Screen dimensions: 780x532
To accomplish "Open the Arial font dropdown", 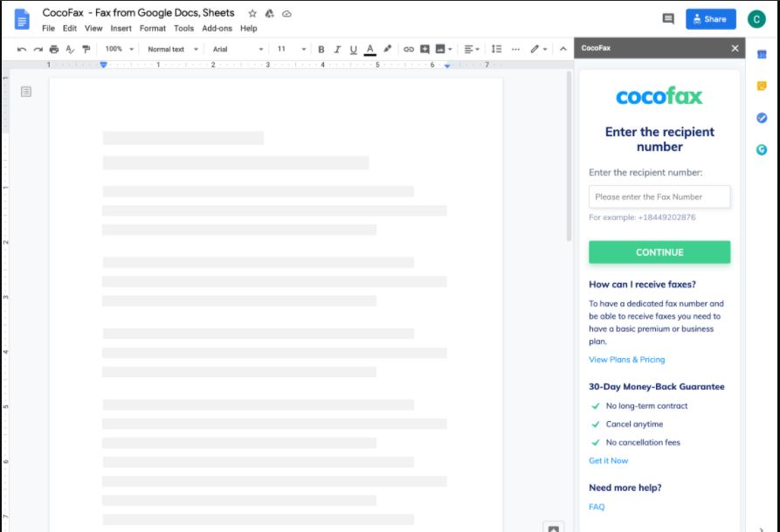I will [x=238, y=49].
